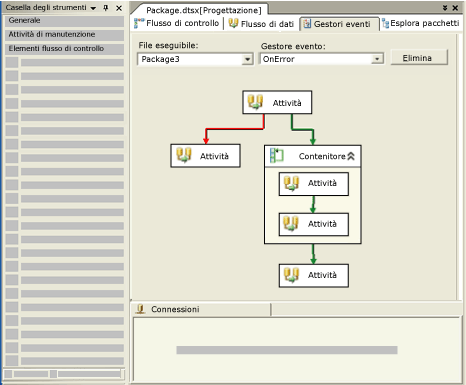The image size is (466, 385).
Task: Open the Esplora pacchetti tab
Action: pyautogui.click(x=421, y=23)
